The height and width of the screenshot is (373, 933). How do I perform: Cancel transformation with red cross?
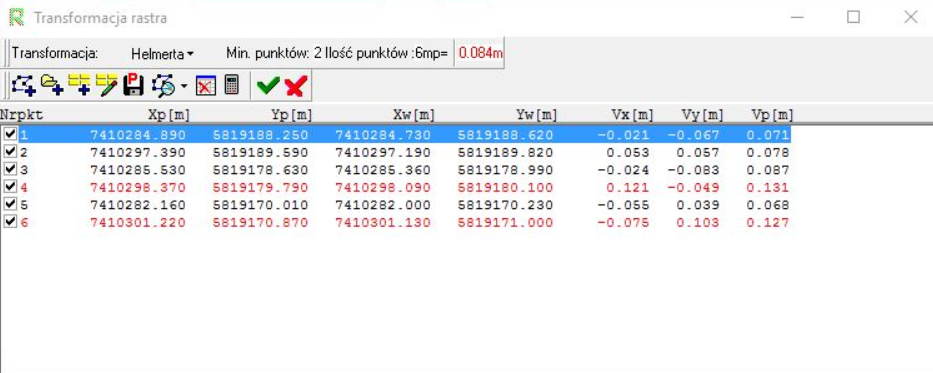[x=296, y=86]
